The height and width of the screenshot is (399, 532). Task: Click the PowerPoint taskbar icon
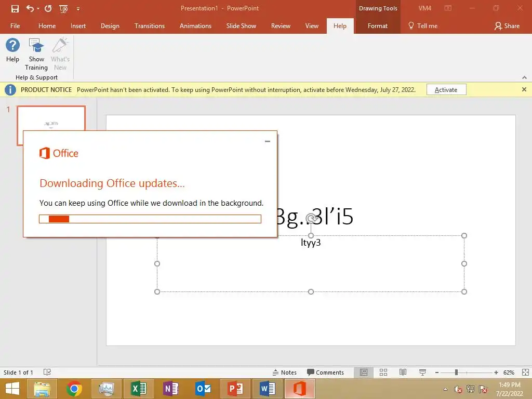tap(235, 389)
